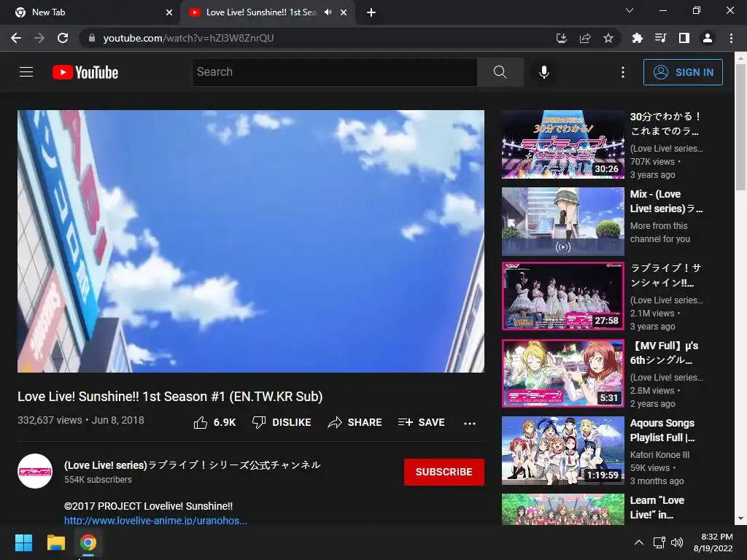The width and height of the screenshot is (747, 560).
Task: Select the Love Live! Sunshine!! browser tab
Action: [x=260, y=12]
